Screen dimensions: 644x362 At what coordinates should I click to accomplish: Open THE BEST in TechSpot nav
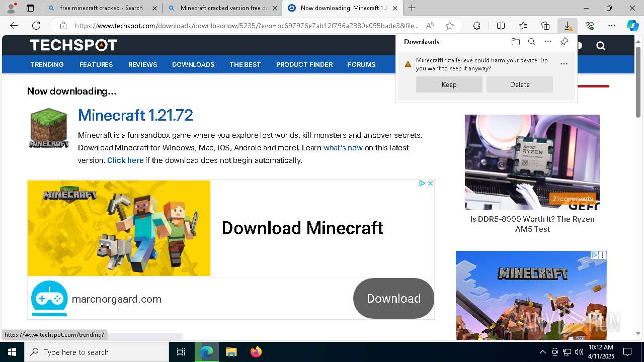[245, 64]
